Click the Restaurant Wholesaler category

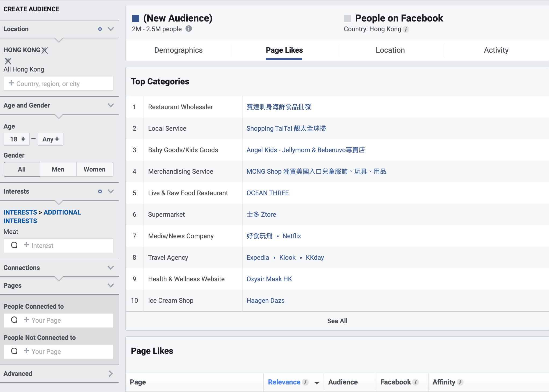click(180, 107)
